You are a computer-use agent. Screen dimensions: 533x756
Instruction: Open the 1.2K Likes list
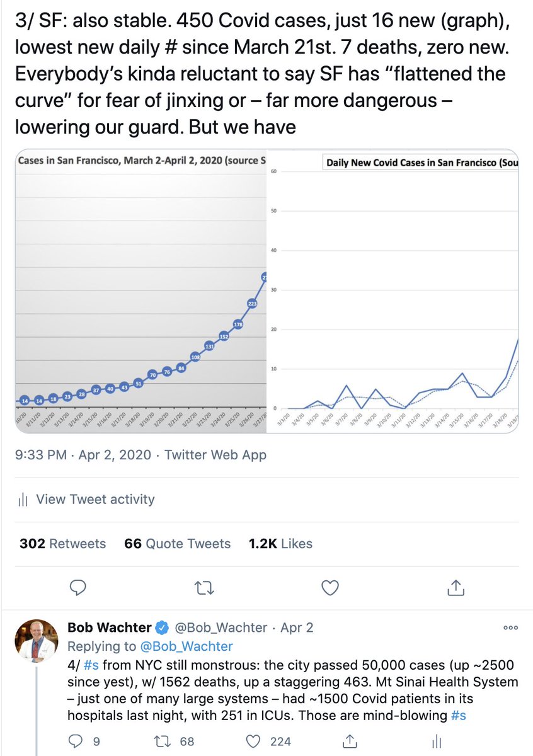tap(280, 543)
